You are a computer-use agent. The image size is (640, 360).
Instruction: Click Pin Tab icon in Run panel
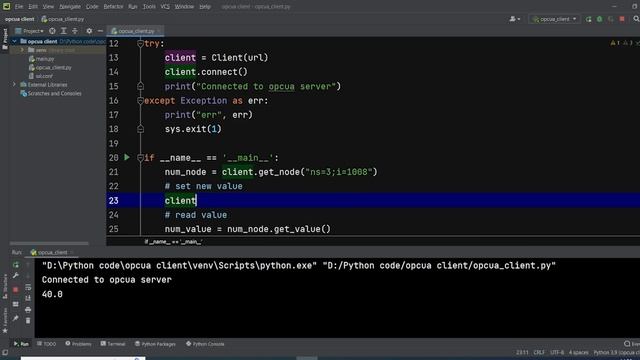(16, 318)
